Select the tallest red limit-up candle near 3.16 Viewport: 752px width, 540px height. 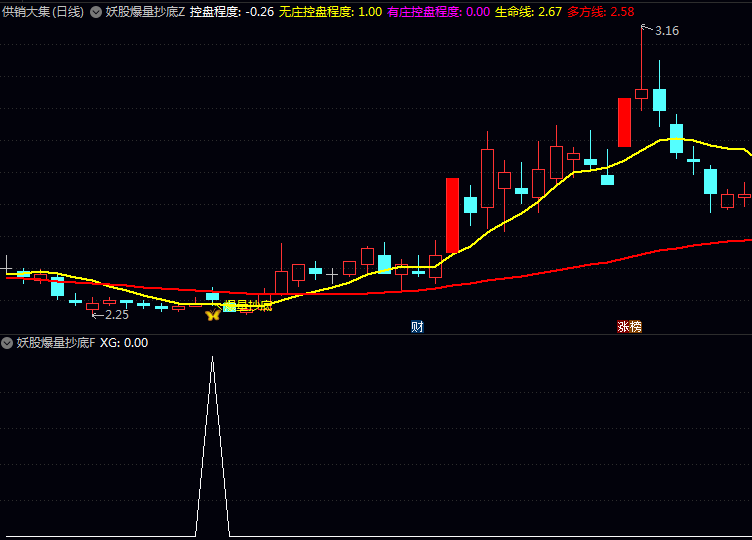point(624,122)
